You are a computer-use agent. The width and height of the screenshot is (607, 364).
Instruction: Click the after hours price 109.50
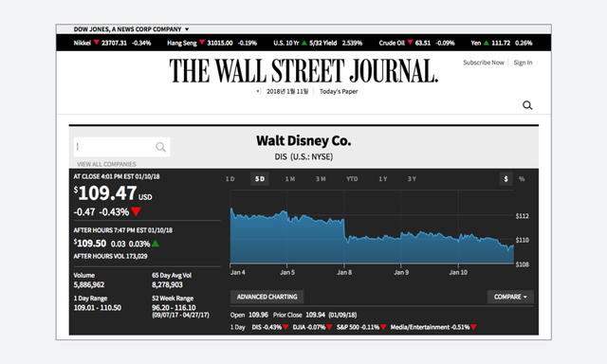point(90,244)
